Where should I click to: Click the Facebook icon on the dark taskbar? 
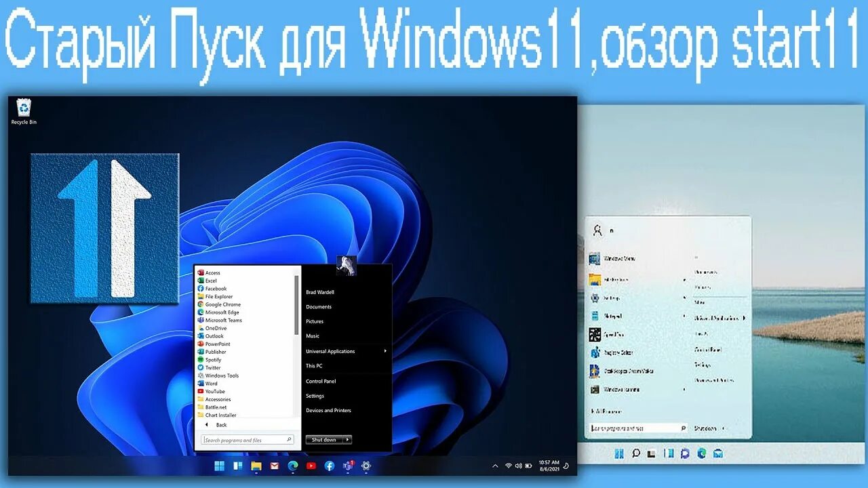330,466
